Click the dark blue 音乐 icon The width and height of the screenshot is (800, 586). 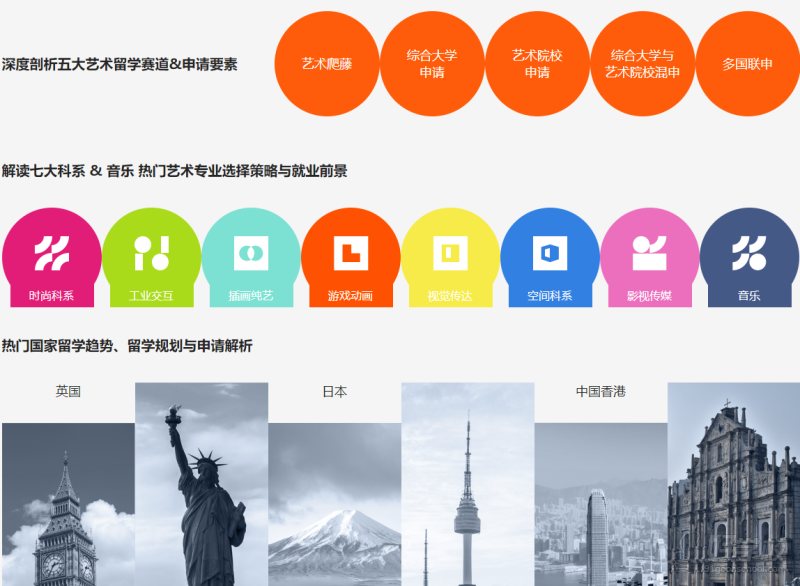(x=748, y=256)
